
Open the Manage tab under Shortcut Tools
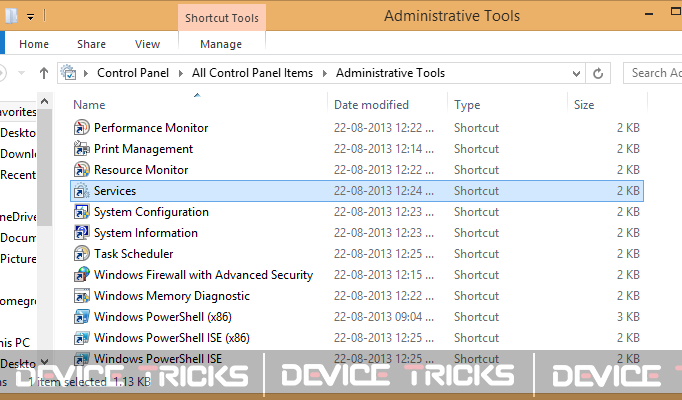pyautogui.click(x=221, y=44)
